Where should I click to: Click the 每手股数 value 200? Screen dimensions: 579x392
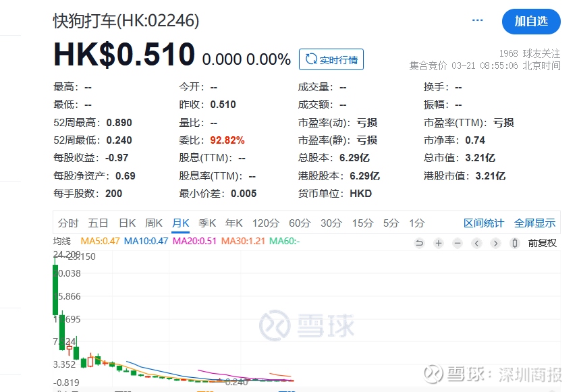pyautogui.click(x=114, y=194)
